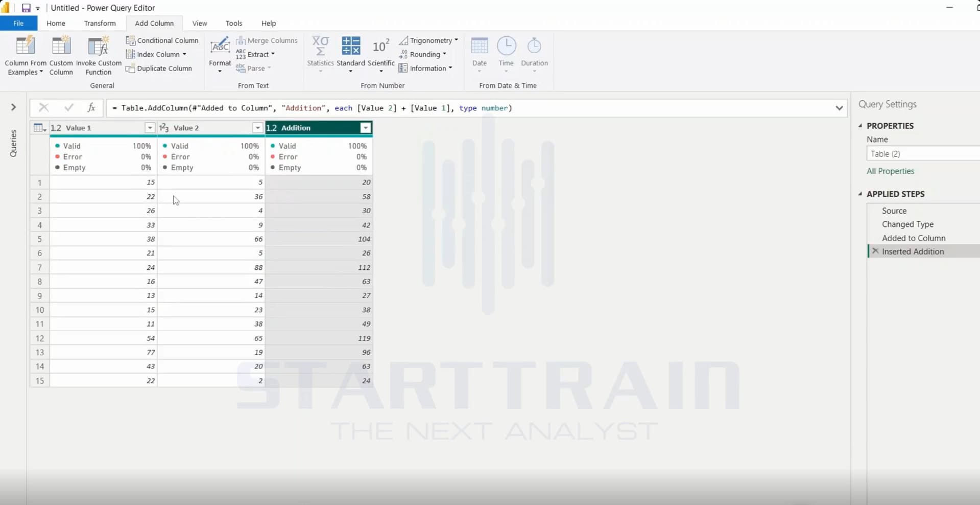Select the Changed Type step
The width and height of the screenshot is (980, 505).
pos(907,224)
